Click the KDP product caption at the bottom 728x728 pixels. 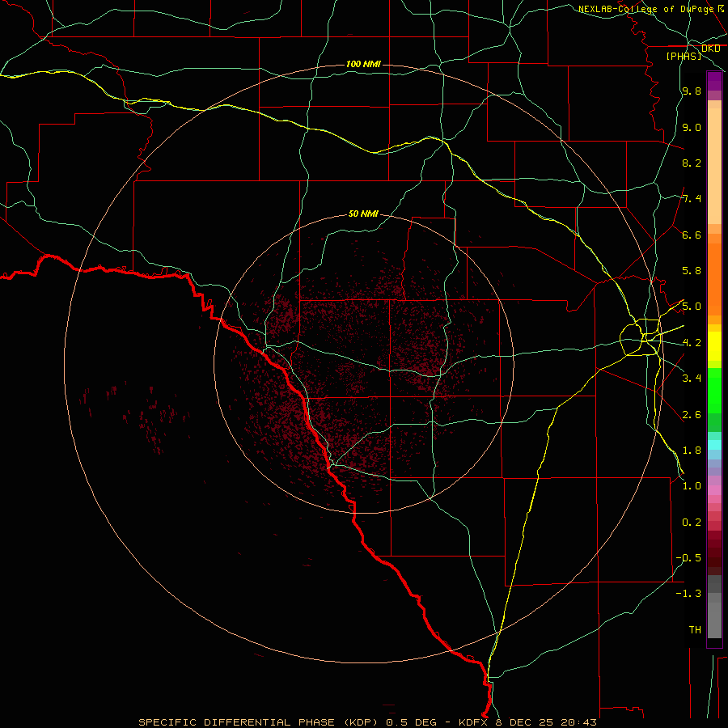(x=367, y=722)
